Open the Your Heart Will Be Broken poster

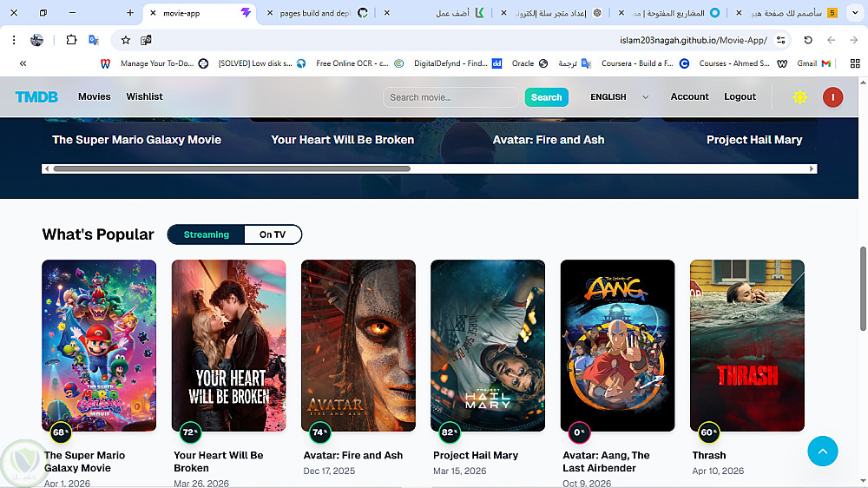[228, 346]
